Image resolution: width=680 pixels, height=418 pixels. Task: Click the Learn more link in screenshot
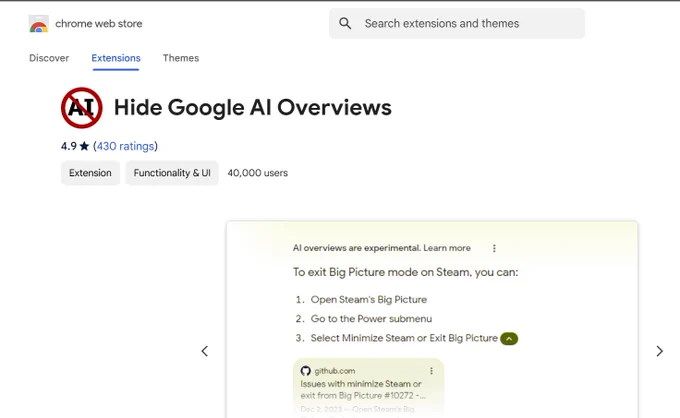pyautogui.click(x=447, y=248)
